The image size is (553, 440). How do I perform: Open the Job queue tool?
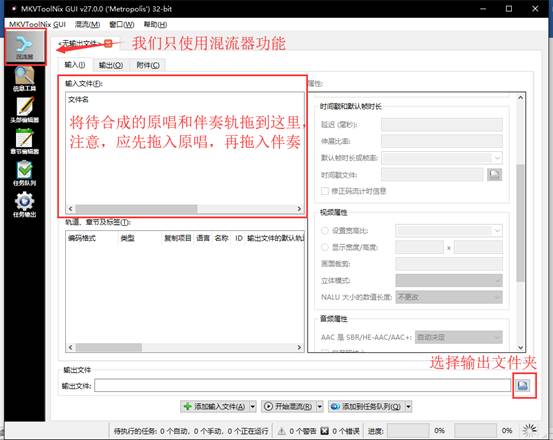tap(24, 173)
